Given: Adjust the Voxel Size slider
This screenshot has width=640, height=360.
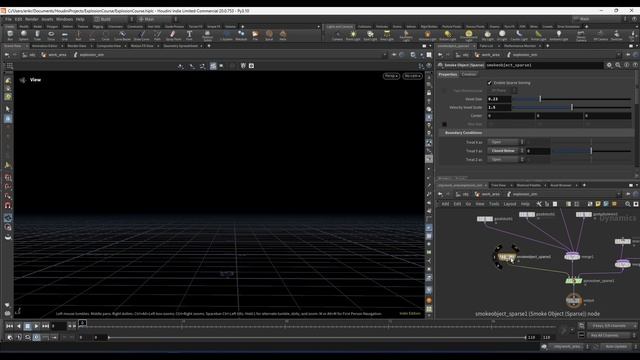Looking at the screenshot, I should 571,99.
